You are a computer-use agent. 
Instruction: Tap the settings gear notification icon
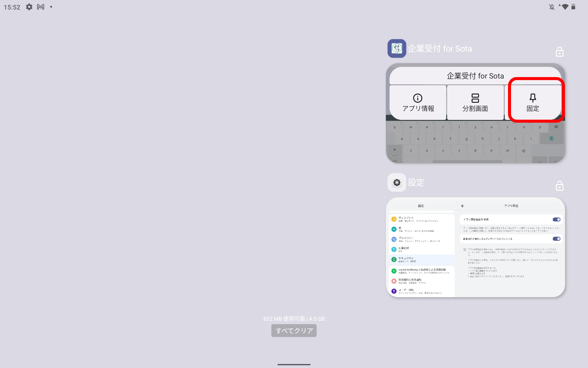[29, 7]
